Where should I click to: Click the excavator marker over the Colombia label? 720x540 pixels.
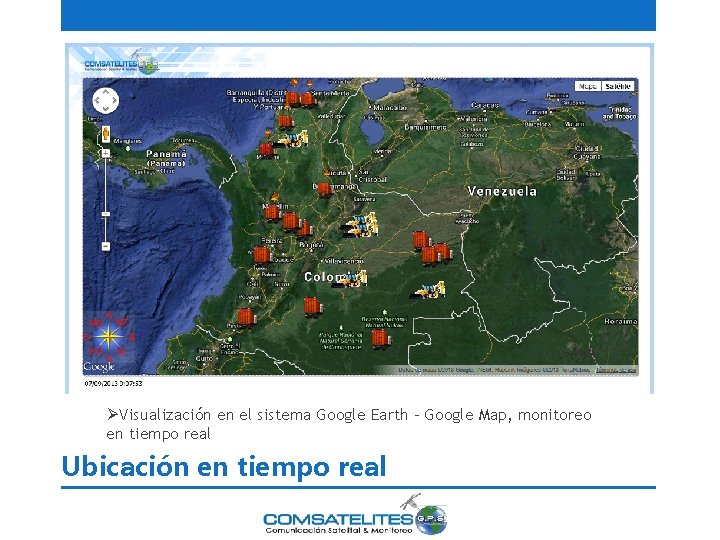(351, 278)
